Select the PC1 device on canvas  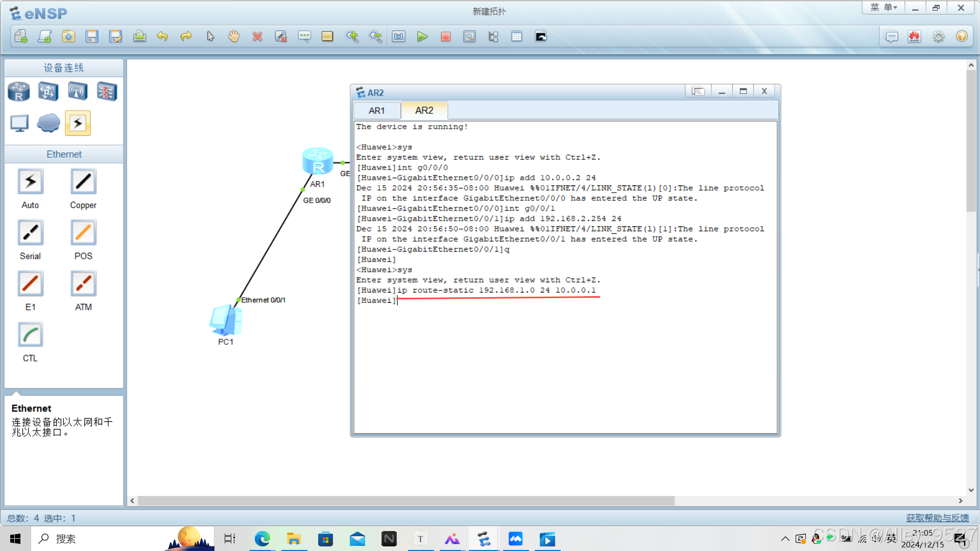point(226,321)
